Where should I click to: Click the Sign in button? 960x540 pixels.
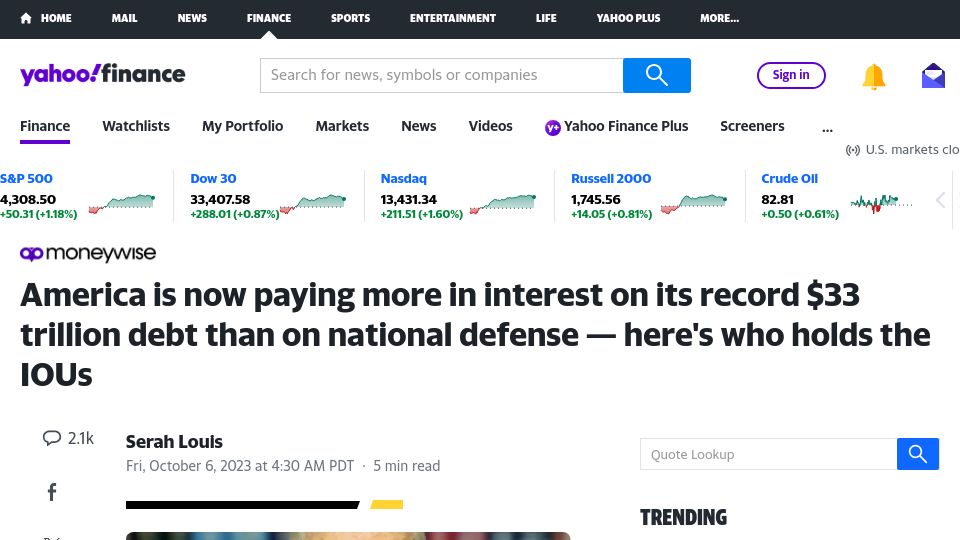pyautogui.click(x=791, y=75)
